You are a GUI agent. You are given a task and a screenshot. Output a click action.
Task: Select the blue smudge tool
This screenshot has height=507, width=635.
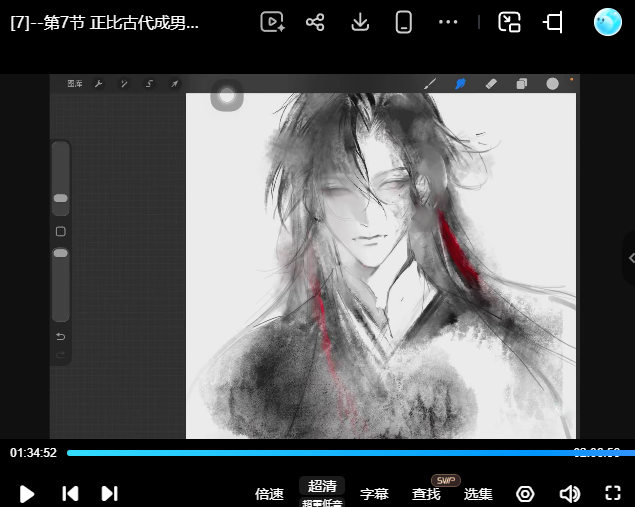(460, 84)
